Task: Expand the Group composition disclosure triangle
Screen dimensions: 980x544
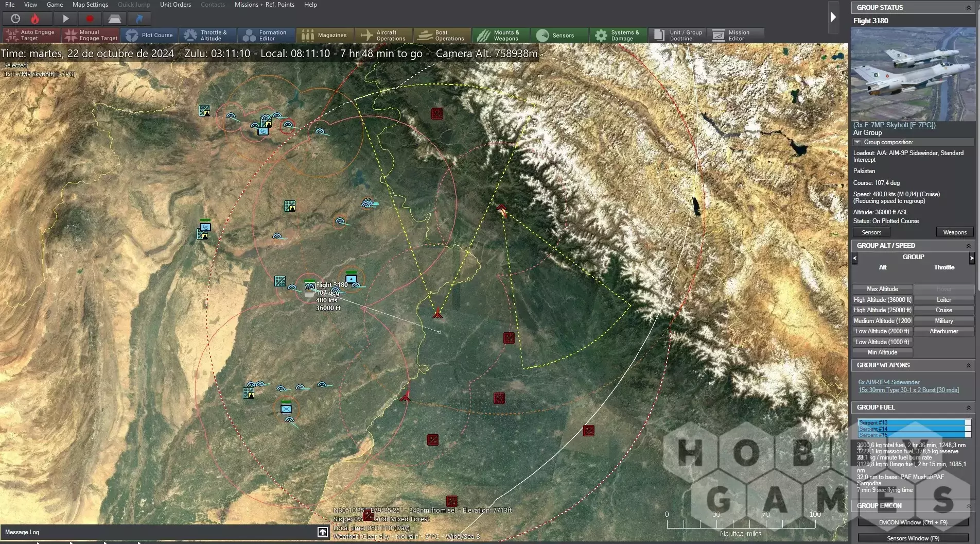Action: point(857,142)
